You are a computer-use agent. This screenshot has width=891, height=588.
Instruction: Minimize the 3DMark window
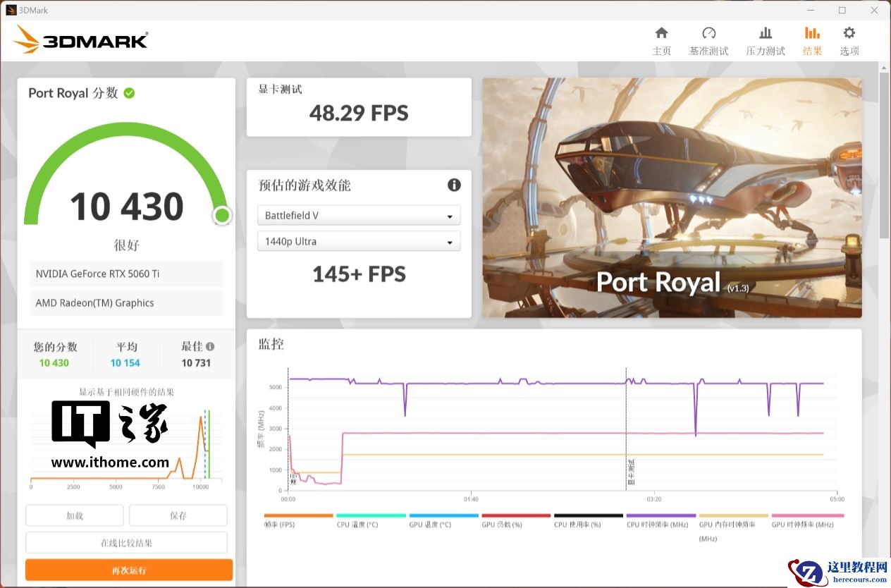coord(811,11)
